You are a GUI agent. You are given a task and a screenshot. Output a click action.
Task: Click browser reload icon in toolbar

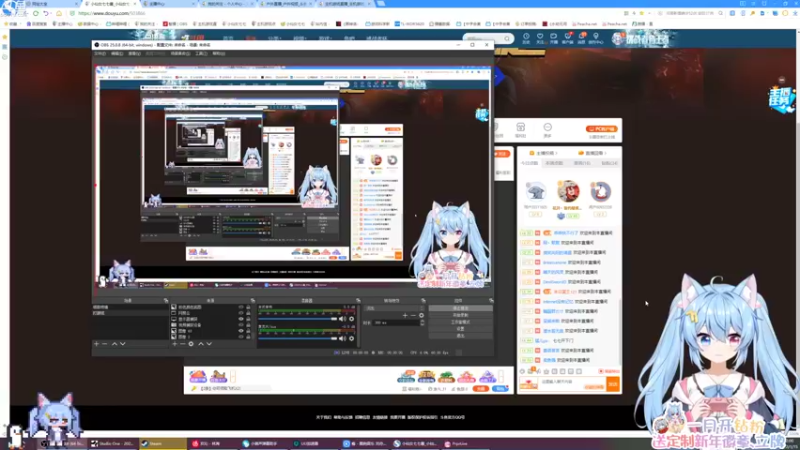pyautogui.click(x=36, y=13)
